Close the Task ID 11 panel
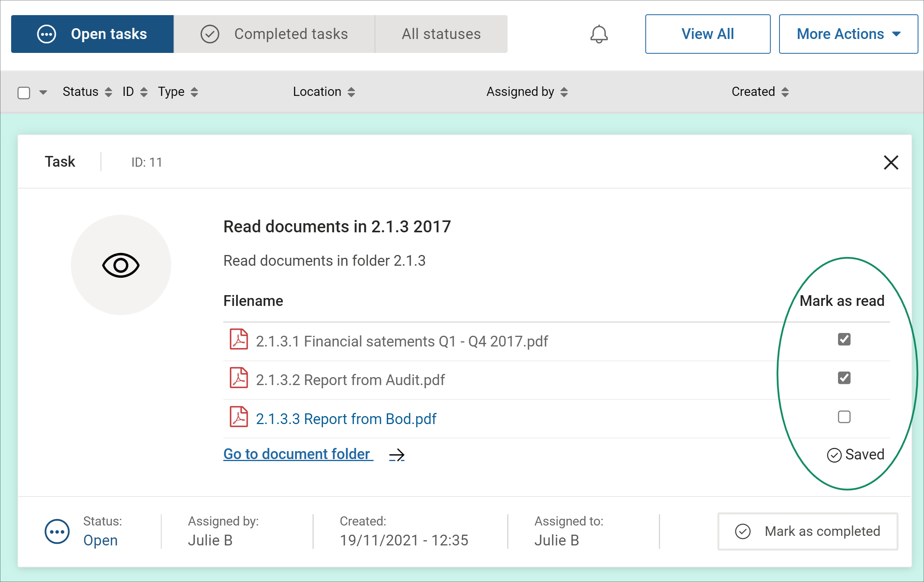This screenshot has height=582, width=924. (x=891, y=162)
